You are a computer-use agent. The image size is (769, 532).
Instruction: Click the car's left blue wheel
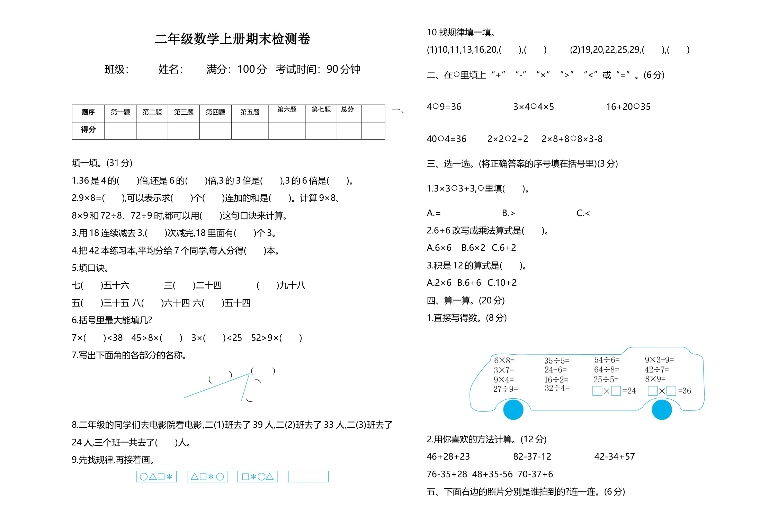pos(513,409)
